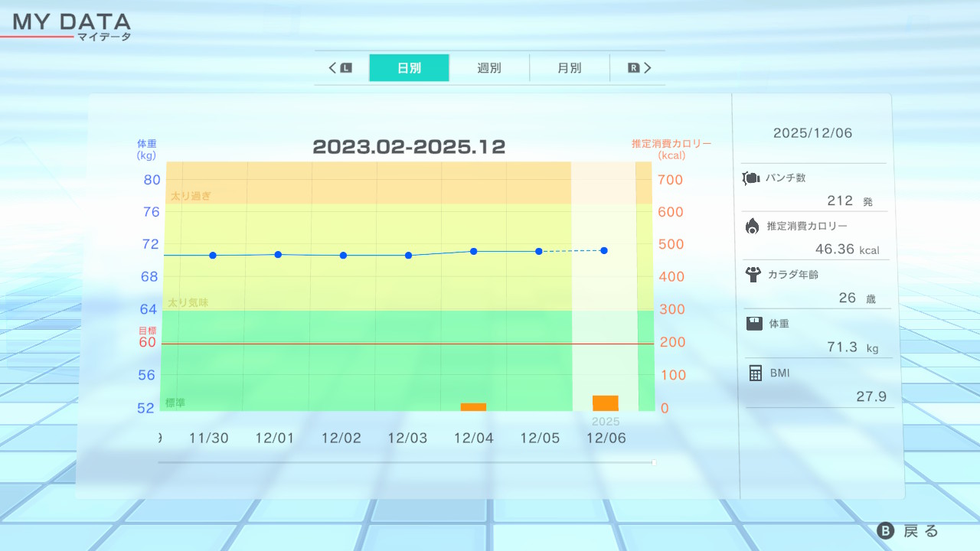Select the 12/01 weight data point
Image resolution: width=980 pixels, height=551 pixels.
click(x=278, y=254)
